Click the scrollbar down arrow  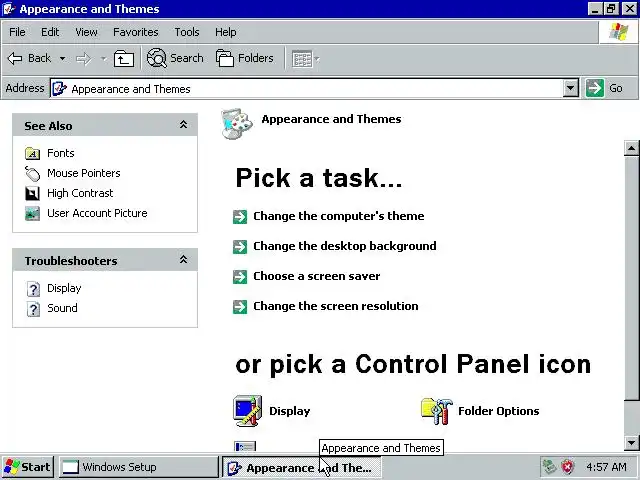click(631, 442)
